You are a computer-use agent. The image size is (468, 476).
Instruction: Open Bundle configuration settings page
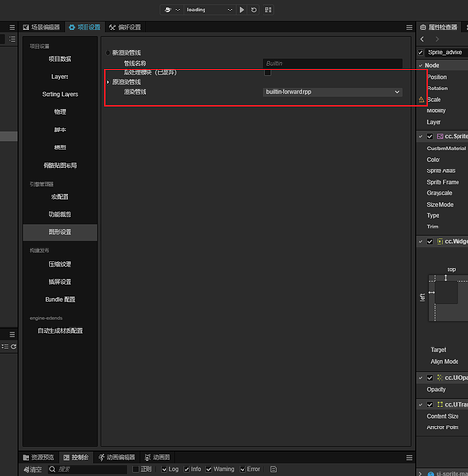click(60, 300)
